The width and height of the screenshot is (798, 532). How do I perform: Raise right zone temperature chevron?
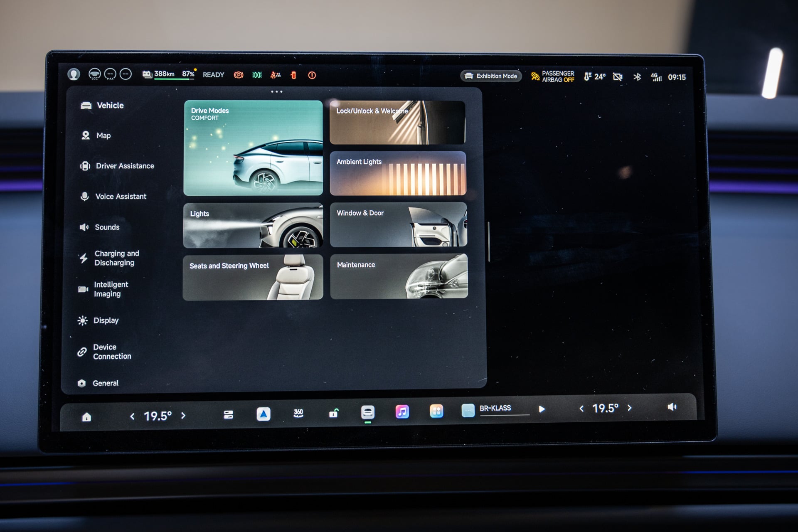tap(630, 408)
